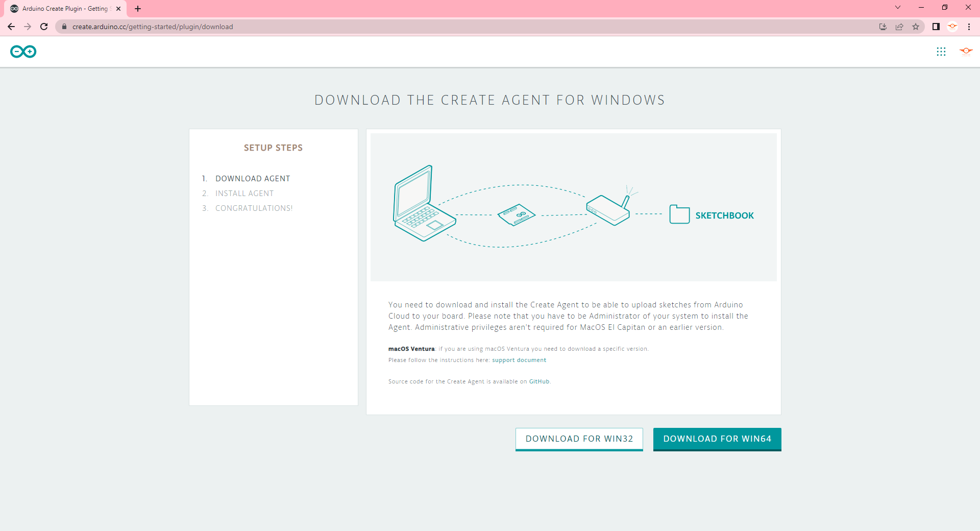Go back to the previous page
The image size is (980, 531).
[x=11, y=27]
